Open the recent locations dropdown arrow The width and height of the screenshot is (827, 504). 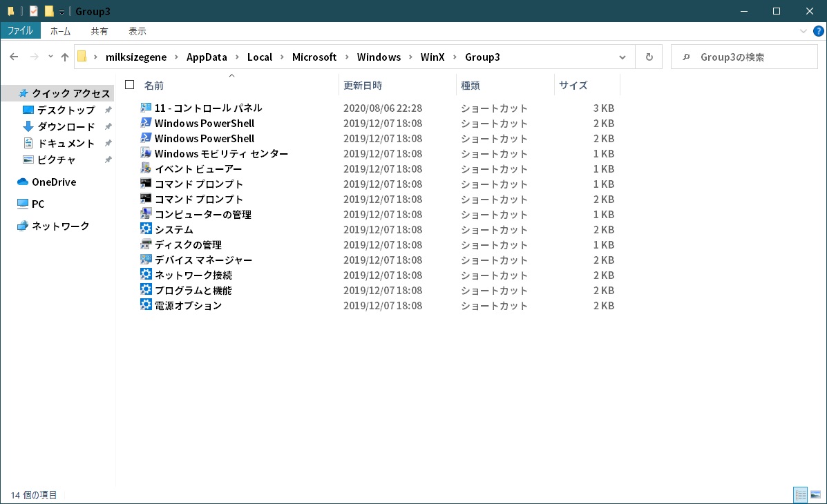[50, 57]
